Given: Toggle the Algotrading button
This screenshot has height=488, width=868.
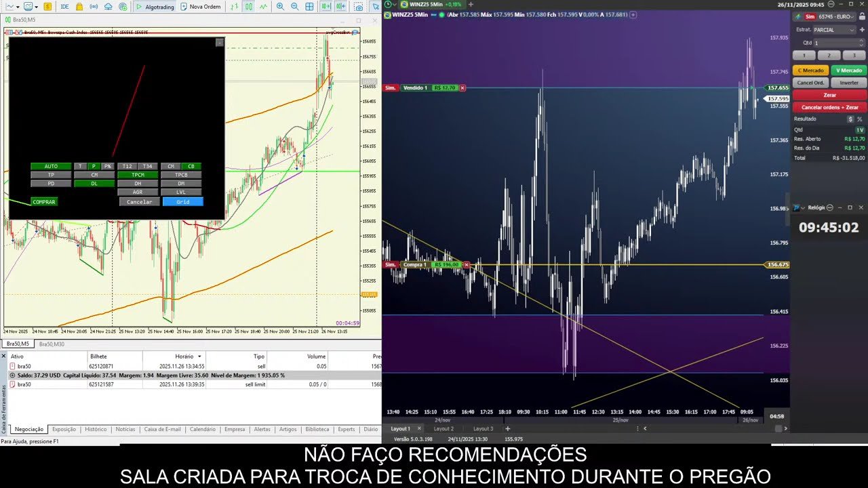Looking at the screenshot, I should click(155, 6).
